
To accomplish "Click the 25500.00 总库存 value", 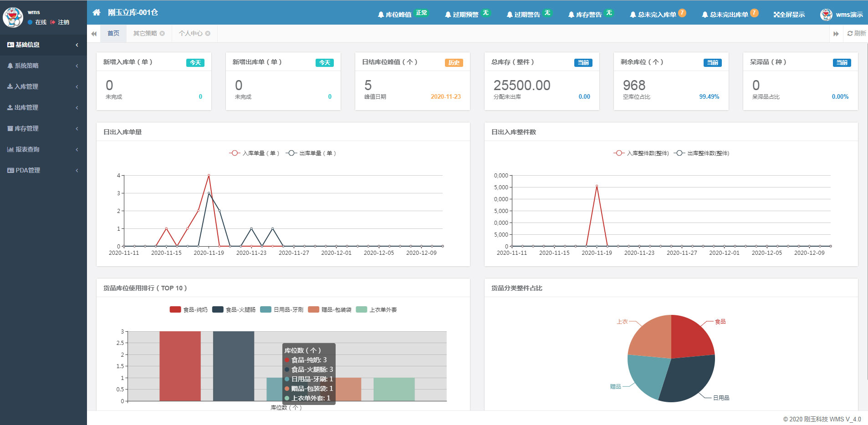I will (522, 85).
